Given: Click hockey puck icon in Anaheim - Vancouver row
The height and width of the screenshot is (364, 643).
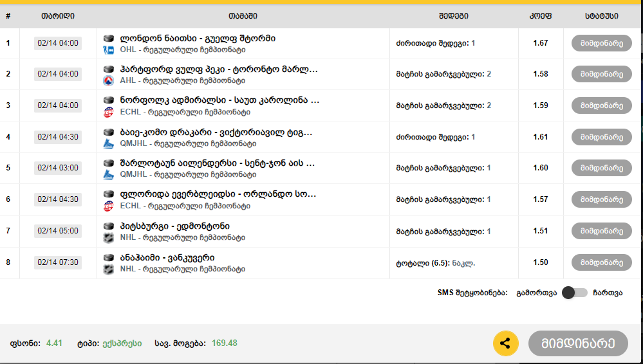Looking at the screenshot, I should 108,258.
